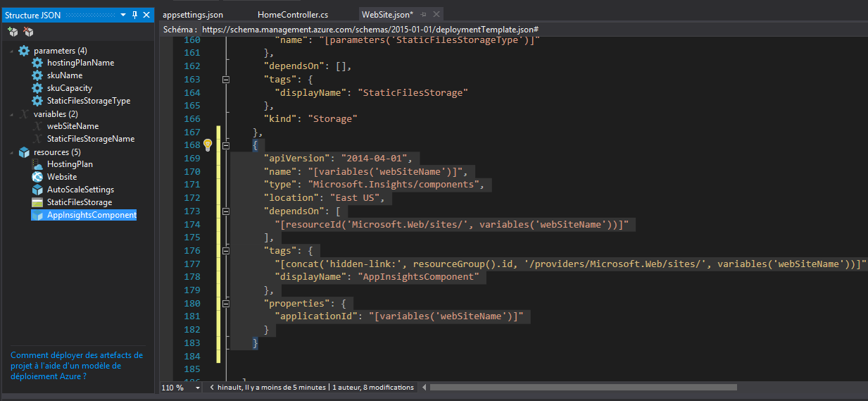Open the Azure deployment help link
The height and width of the screenshot is (401, 868).
tap(77, 366)
